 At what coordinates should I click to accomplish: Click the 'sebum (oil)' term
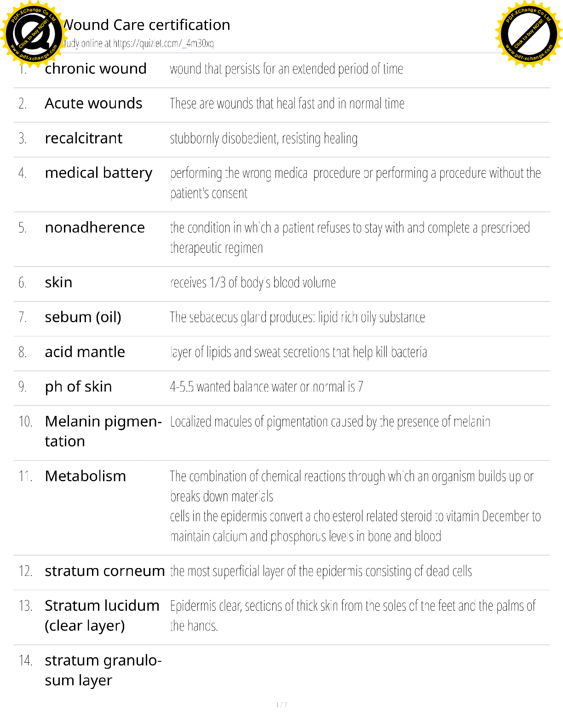pyautogui.click(x=83, y=317)
